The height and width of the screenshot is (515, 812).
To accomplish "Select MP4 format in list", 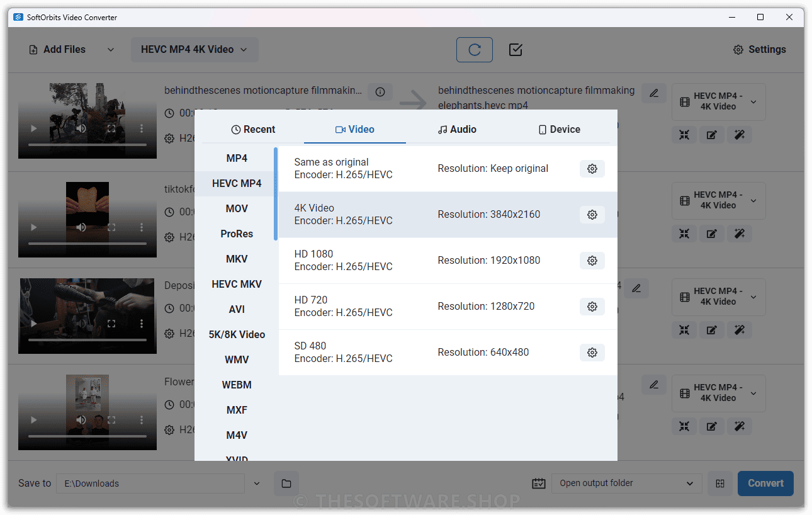I will [237, 159].
